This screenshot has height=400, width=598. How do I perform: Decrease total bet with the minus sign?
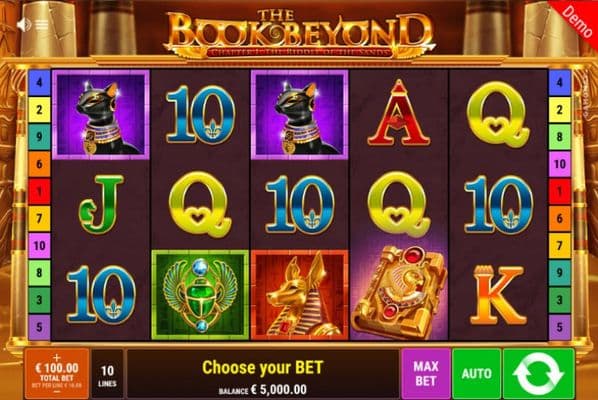click(x=57, y=392)
